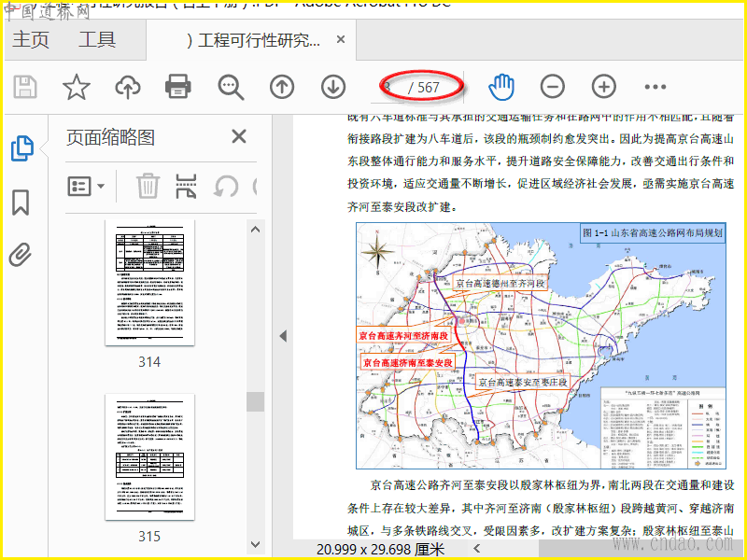
Task: Toggle the page thumbnails sidebar icon
Action: pyautogui.click(x=21, y=148)
